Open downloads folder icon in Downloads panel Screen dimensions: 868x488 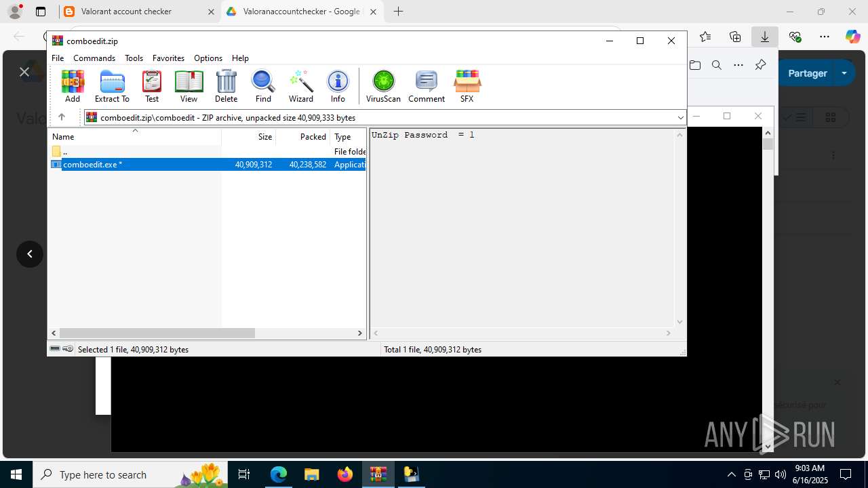(695, 65)
